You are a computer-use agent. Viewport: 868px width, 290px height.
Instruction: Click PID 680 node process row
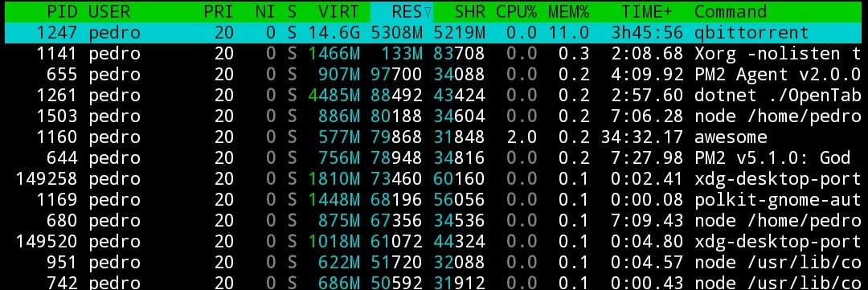point(434,220)
